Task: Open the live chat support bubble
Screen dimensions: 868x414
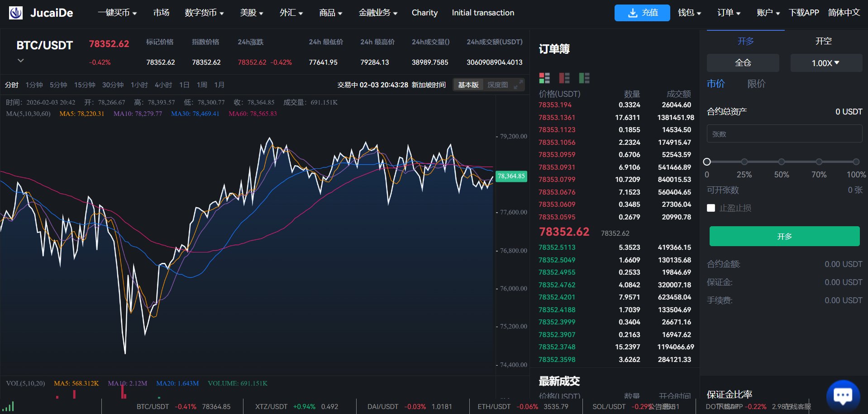Action: coord(843,395)
